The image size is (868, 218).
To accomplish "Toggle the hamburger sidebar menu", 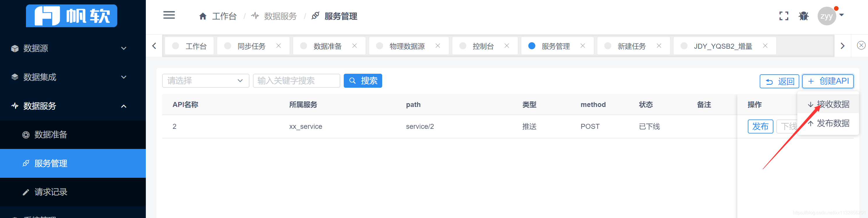I will click(x=169, y=15).
